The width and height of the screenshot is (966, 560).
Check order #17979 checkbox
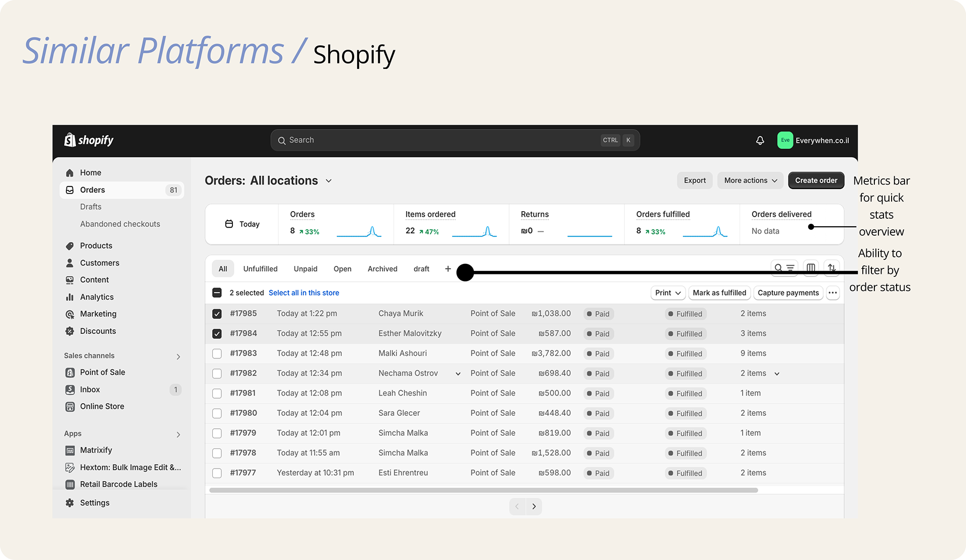tap(217, 433)
